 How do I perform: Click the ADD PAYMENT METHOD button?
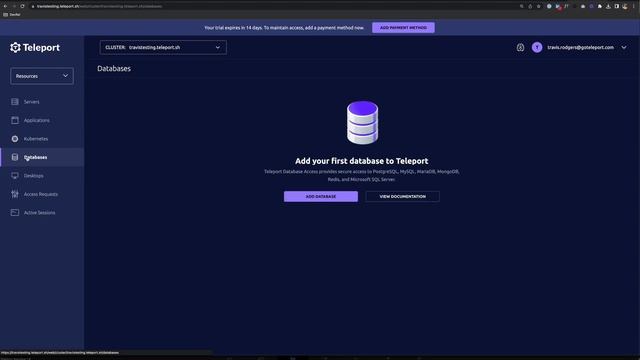click(x=403, y=28)
